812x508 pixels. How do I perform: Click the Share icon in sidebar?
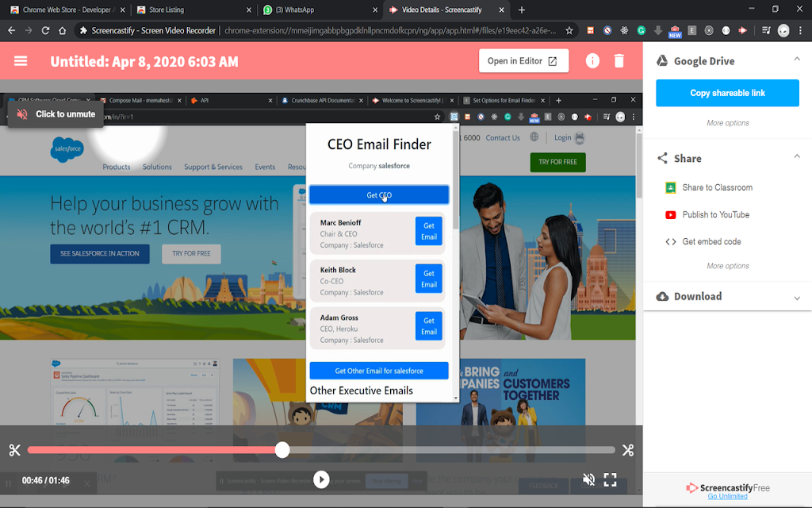662,158
